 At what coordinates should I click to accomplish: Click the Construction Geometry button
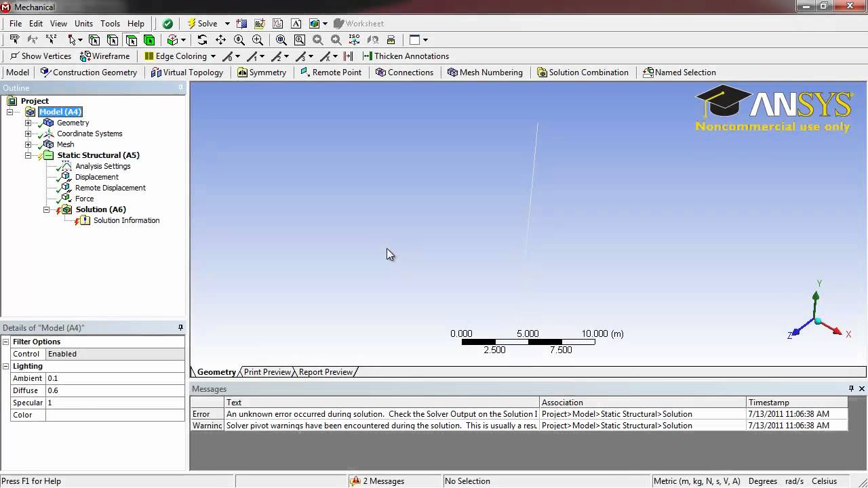(x=88, y=73)
